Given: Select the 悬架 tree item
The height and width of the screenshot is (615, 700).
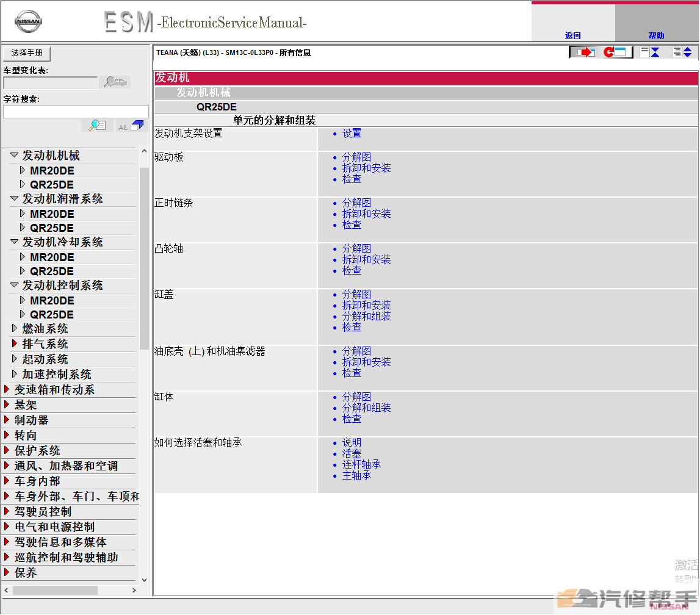Looking at the screenshot, I should [26, 405].
